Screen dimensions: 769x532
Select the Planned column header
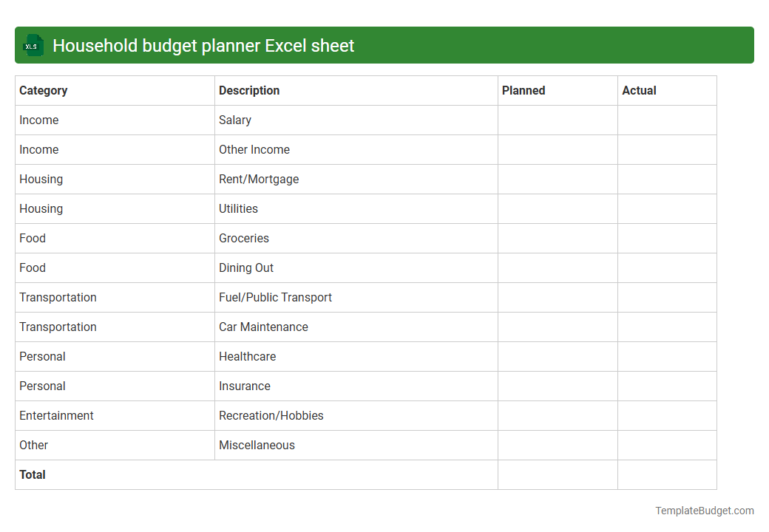pyautogui.click(x=524, y=90)
